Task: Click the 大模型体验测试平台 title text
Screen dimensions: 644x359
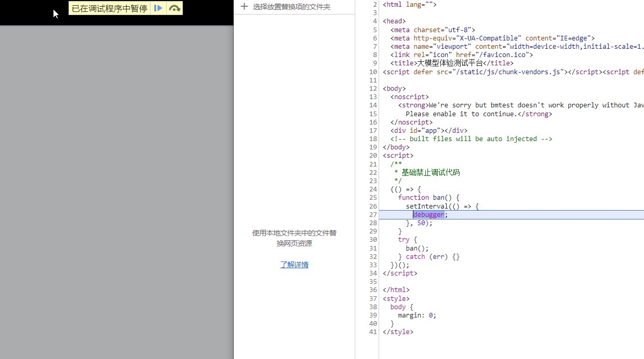Action: tap(450, 63)
